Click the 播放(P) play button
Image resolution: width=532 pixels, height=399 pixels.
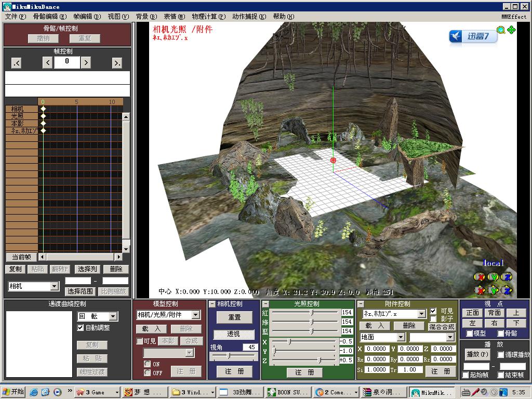[478, 354]
